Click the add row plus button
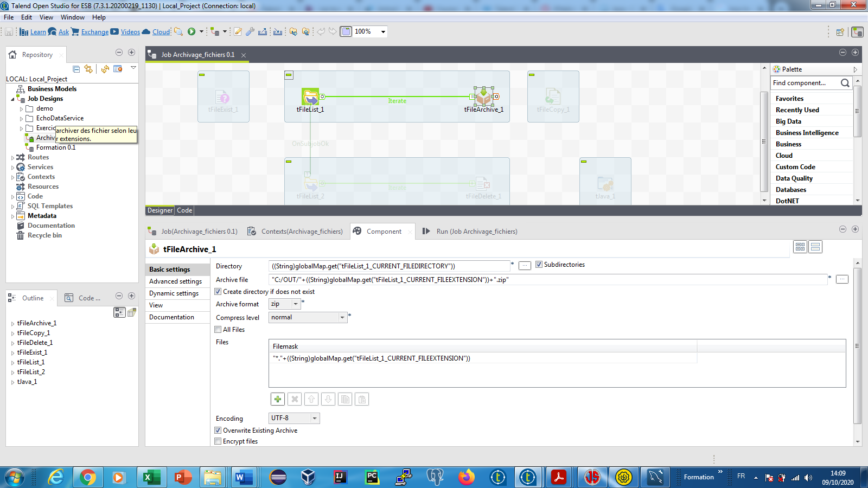Viewport: 868px width, 488px height. coord(278,400)
